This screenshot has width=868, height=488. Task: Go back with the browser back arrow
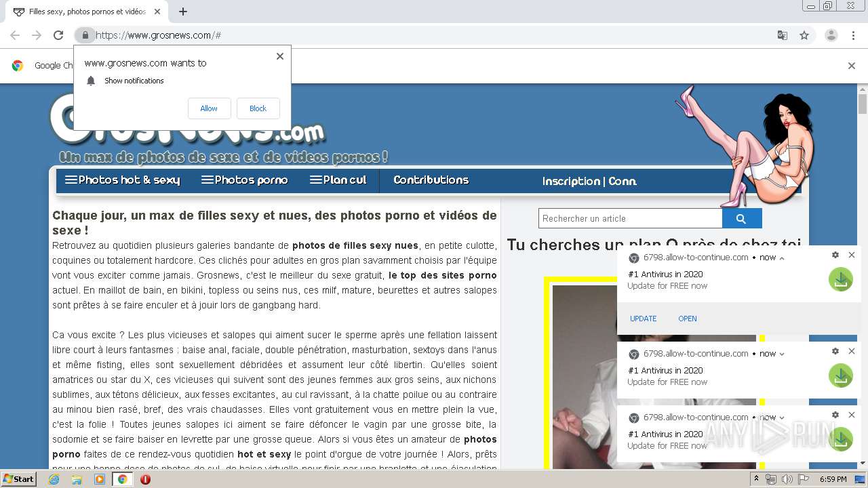click(15, 35)
